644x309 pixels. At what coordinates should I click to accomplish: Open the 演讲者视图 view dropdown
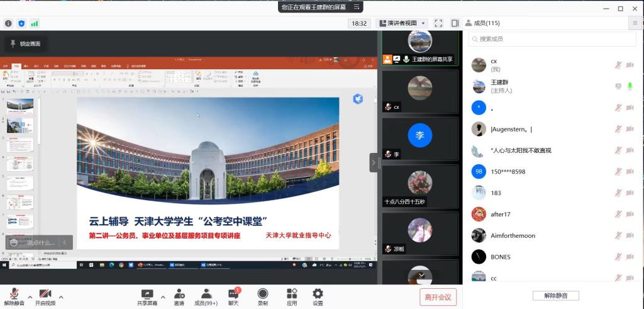[402, 23]
